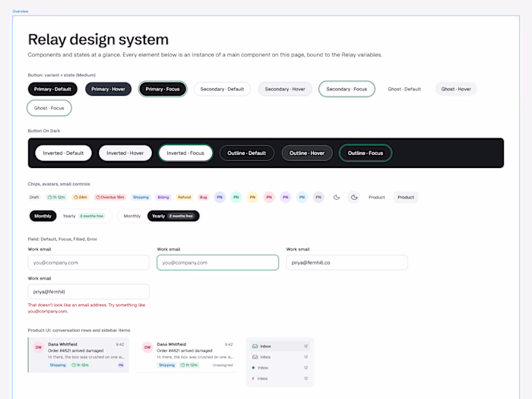Image resolution: width=532 pixels, height=399 pixels.
Task: Click the pink PN avatar
Action: pyautogui.click(x=269, y=197)
